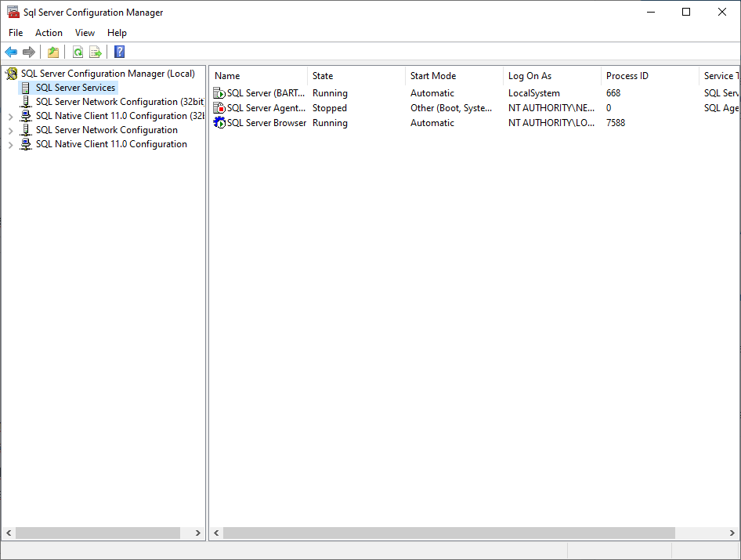Screen dimensions: 741x560
Task: Sort by the Name column header
Action: point(258,76)
